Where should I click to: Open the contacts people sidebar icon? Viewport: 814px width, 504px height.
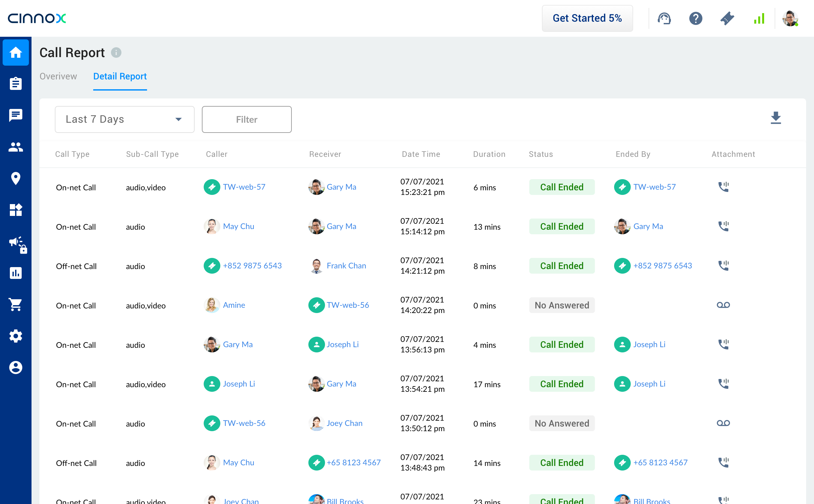coord(15,147)
